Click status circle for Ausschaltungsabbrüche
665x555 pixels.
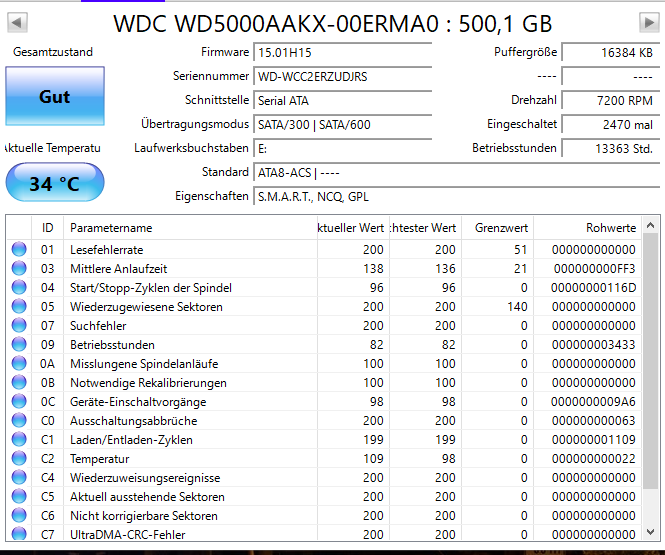pos(19,420)
